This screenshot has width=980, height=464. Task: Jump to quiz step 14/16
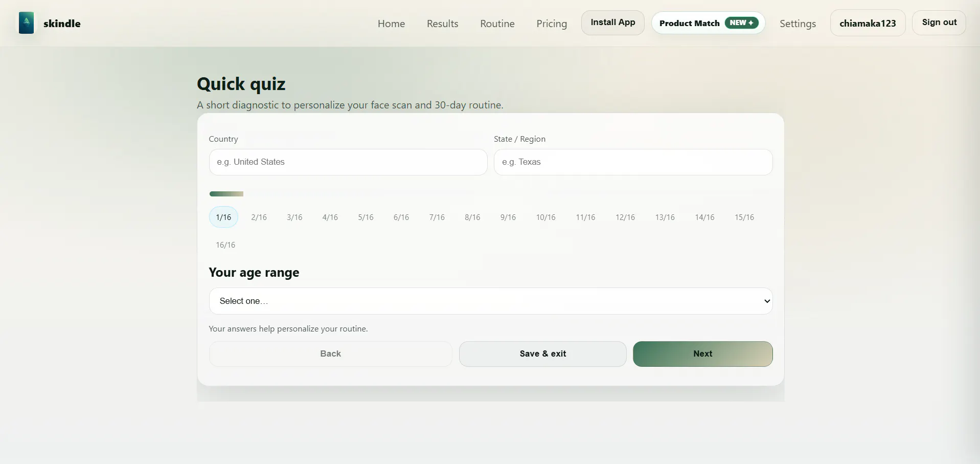click(x=705, y=217)
